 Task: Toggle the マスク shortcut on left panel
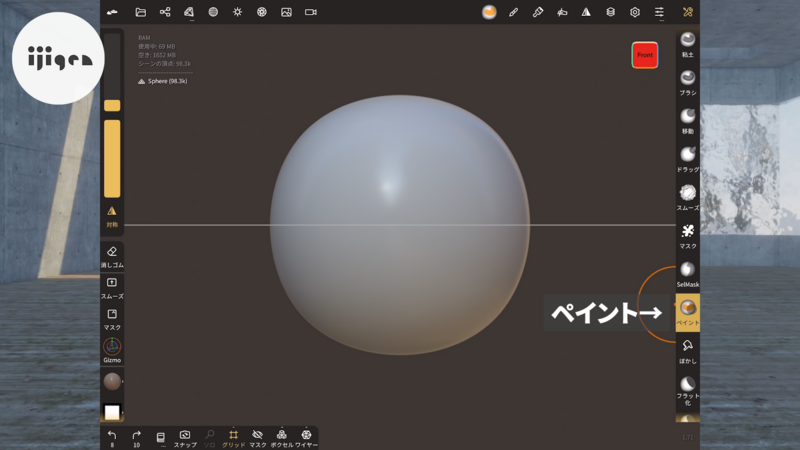(x=112, y=319)
